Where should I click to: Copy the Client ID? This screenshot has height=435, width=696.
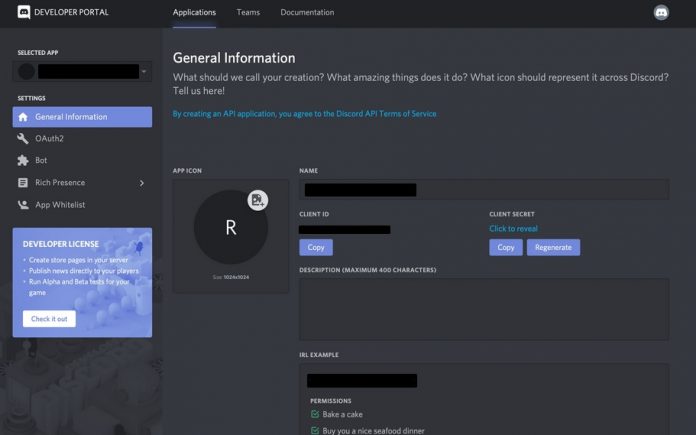click(316, 247)
